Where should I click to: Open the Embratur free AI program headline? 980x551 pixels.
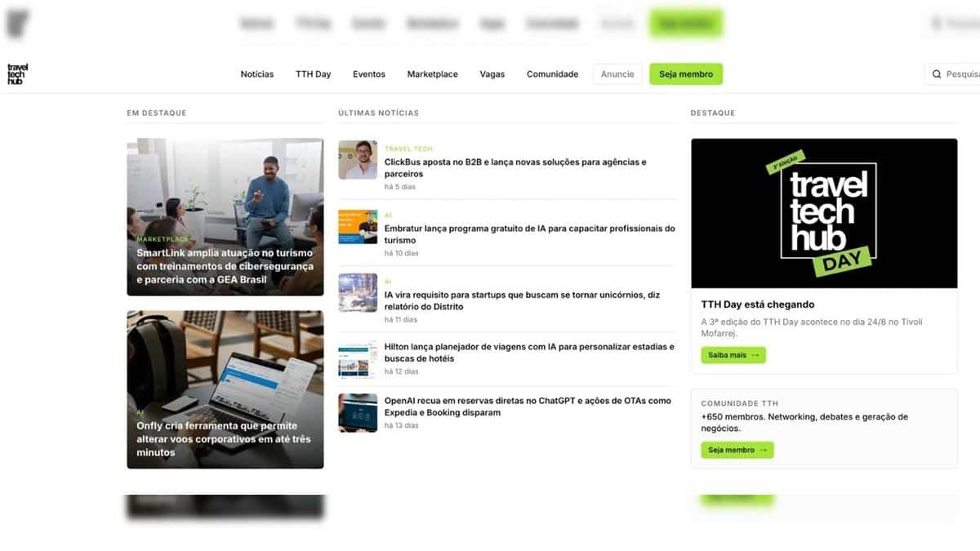pyautogui.click(x=529, y=234)
